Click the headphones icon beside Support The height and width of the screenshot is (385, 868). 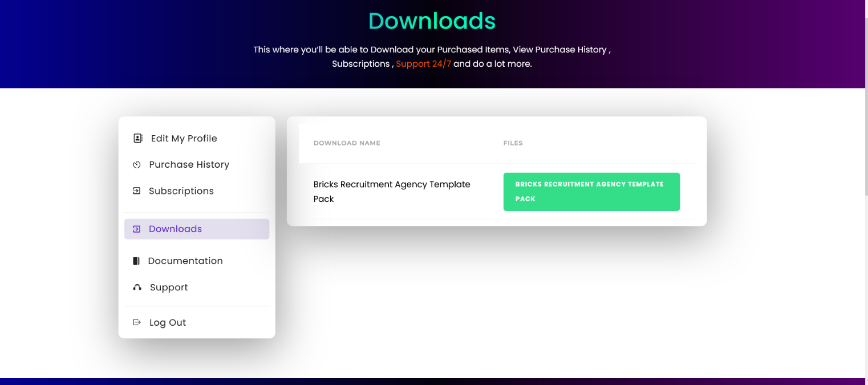point(137,287)
